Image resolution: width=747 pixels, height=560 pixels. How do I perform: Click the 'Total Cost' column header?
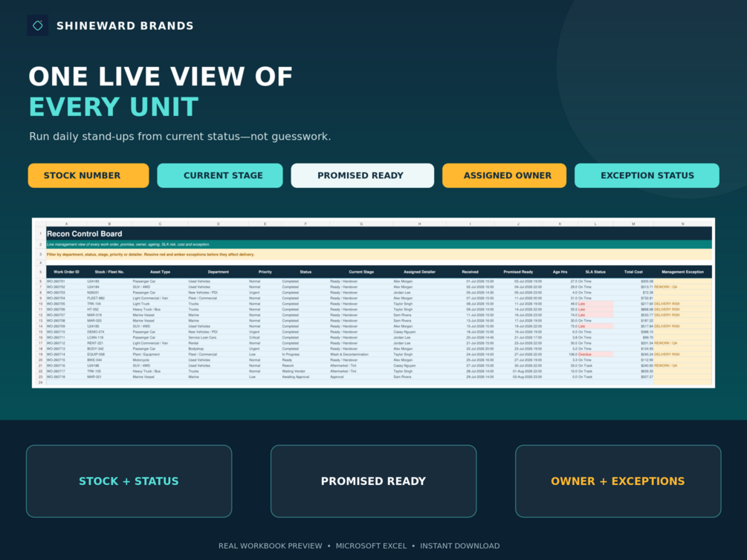coord(633,272)
